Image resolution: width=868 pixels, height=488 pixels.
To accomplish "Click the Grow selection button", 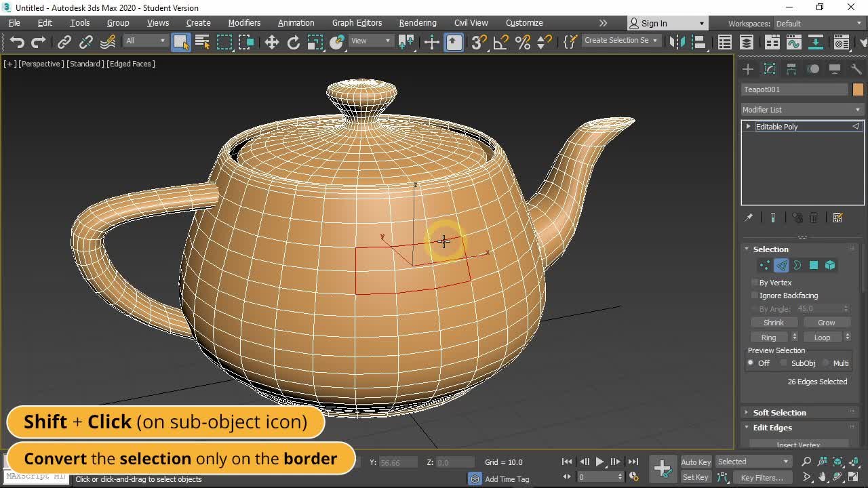I will [x=826, y=323].
